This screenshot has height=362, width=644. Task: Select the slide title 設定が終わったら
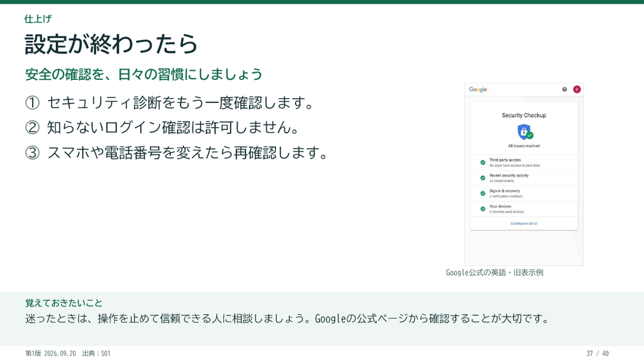click(x=111, y=44)
